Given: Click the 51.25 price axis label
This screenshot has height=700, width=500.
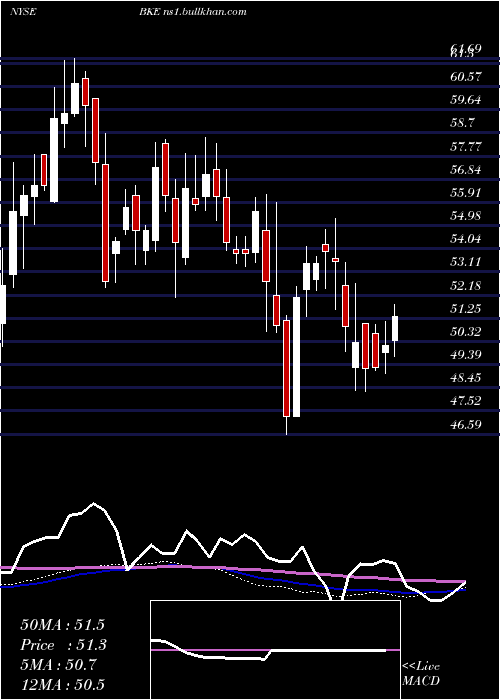Looking at the screenshot, I should pyautogui.click(x=466, y=308).
